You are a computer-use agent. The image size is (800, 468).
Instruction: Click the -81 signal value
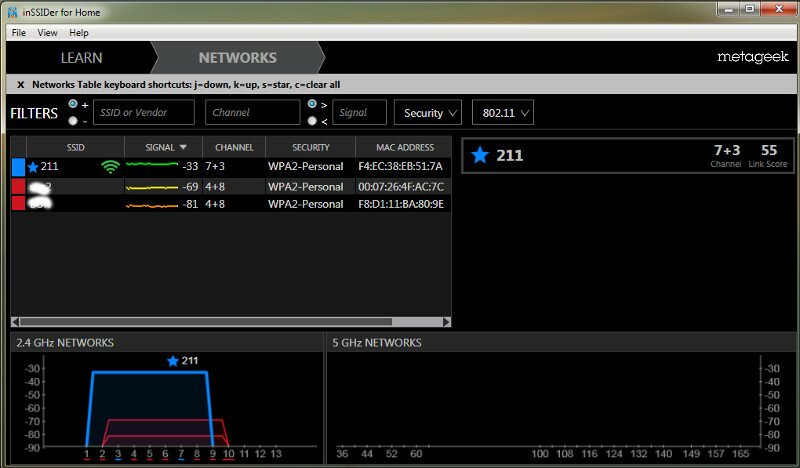(x=190, y=204)
